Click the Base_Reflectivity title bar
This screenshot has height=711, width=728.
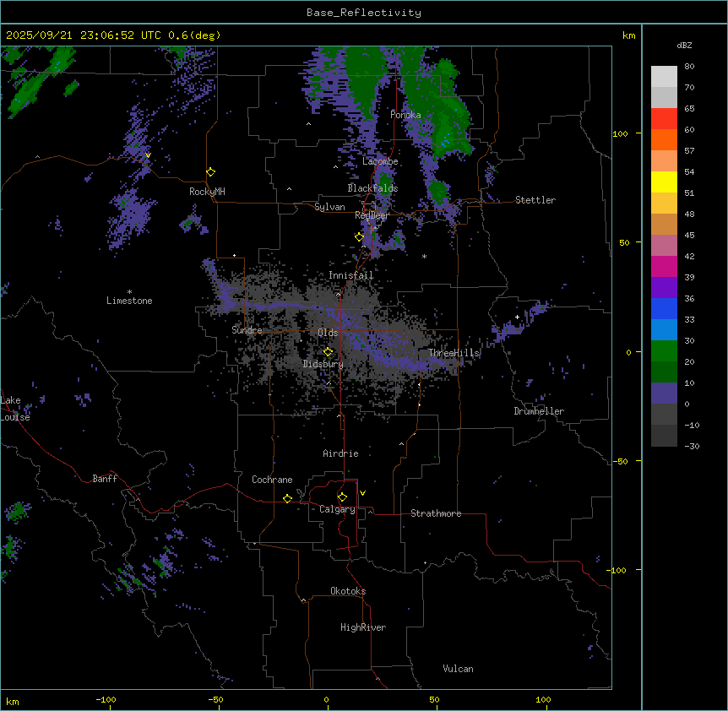[x=363, y=13]
